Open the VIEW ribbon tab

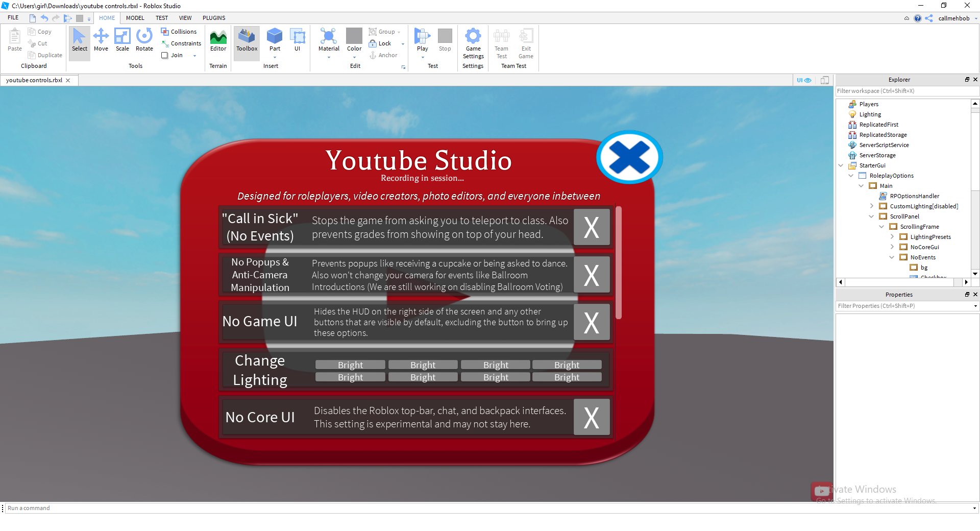tap(185, 18)
